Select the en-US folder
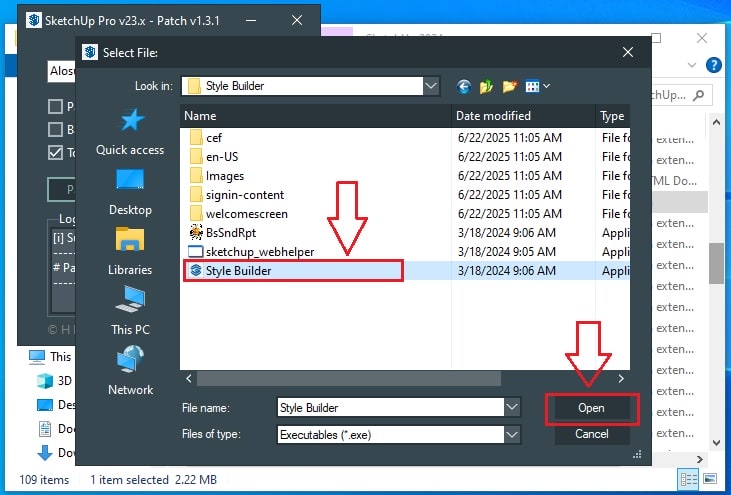 214,157
